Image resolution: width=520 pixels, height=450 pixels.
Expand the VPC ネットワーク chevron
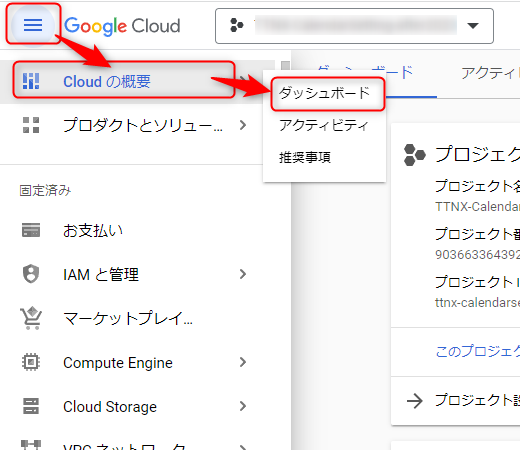(x=243, y=447)
